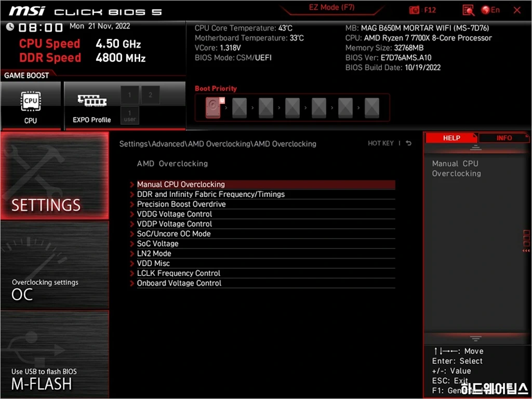
Task: Open the M-FLASH section
Action: [55, 354]
